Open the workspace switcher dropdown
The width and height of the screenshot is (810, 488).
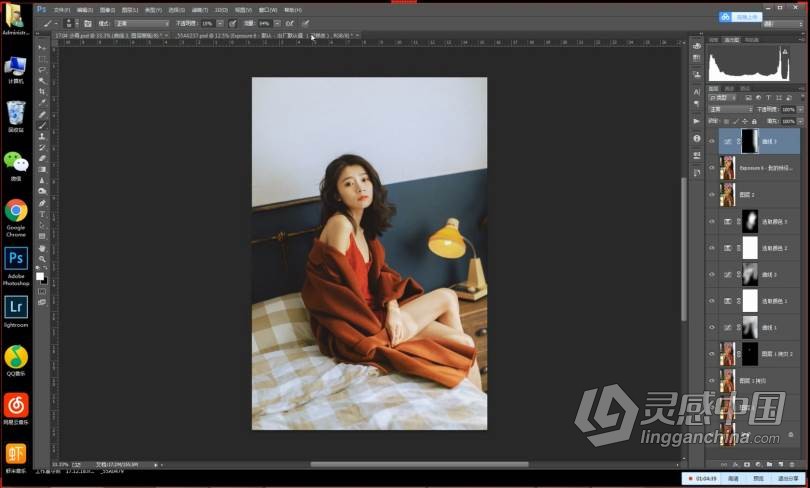[x=783, y=24]
